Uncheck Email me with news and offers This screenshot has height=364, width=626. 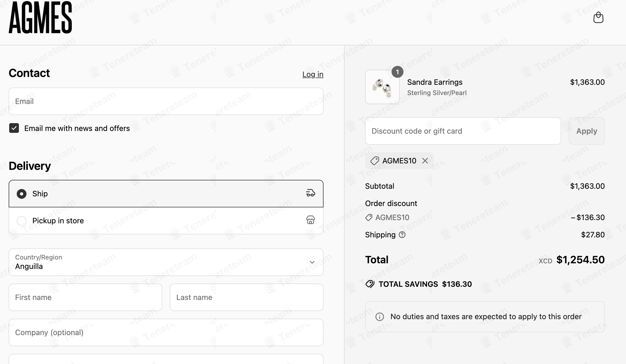pyautogui.click(x=14, y=128)
